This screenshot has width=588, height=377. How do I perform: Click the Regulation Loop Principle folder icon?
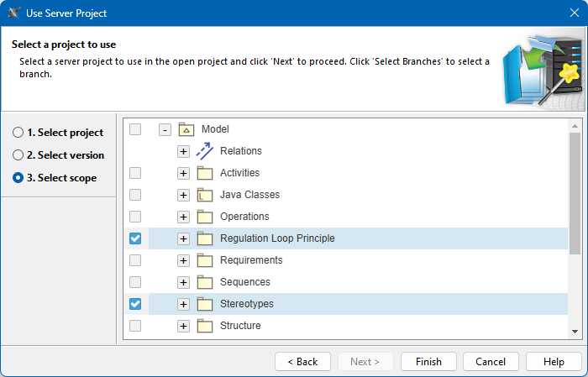point(205,238)
